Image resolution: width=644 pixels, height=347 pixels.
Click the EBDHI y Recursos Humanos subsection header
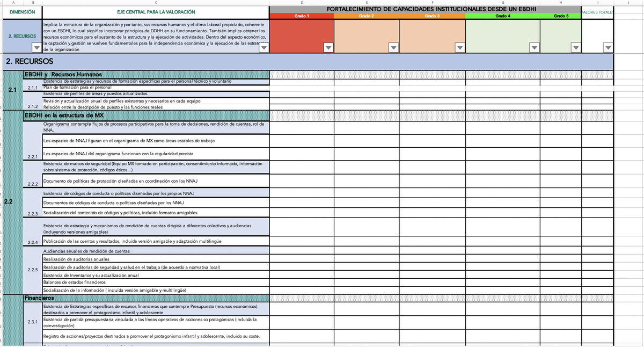tap(147, 74)
